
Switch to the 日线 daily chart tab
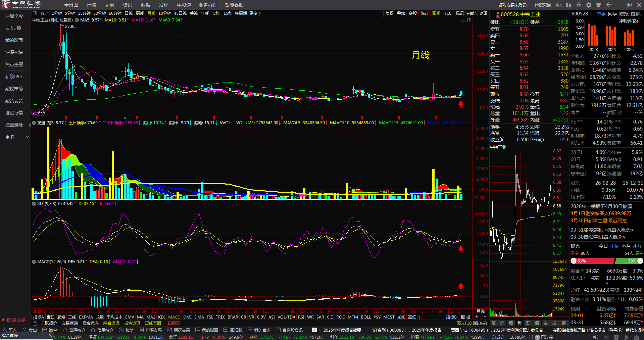129,13
